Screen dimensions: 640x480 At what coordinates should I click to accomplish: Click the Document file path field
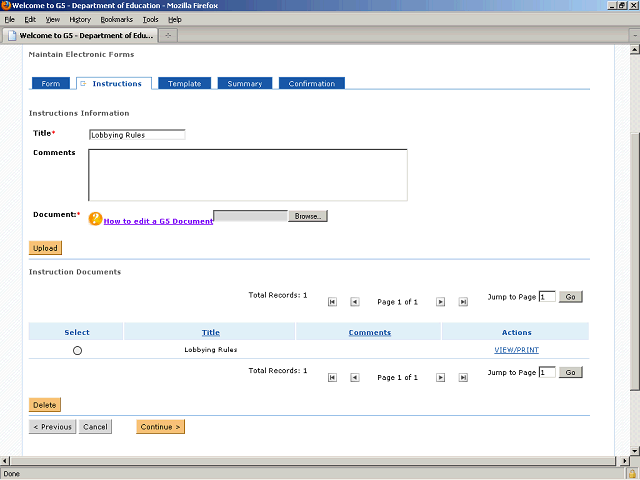point(251,216)
